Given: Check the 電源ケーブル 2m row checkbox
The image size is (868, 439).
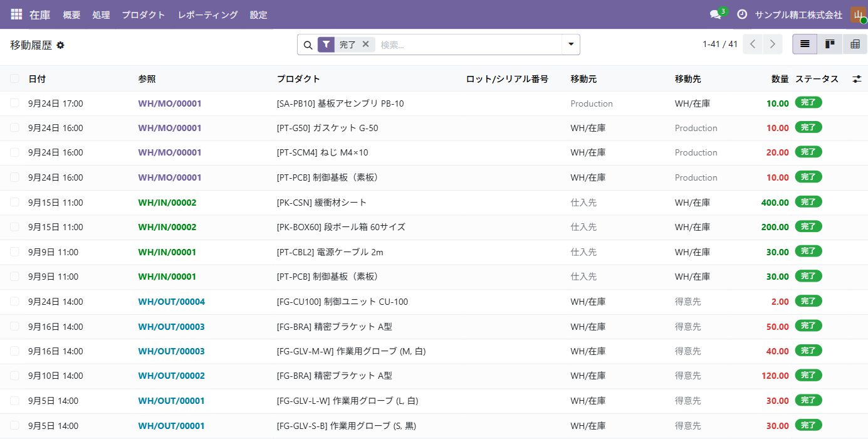Looking at the screenshot, I should [x=14, y=251].
